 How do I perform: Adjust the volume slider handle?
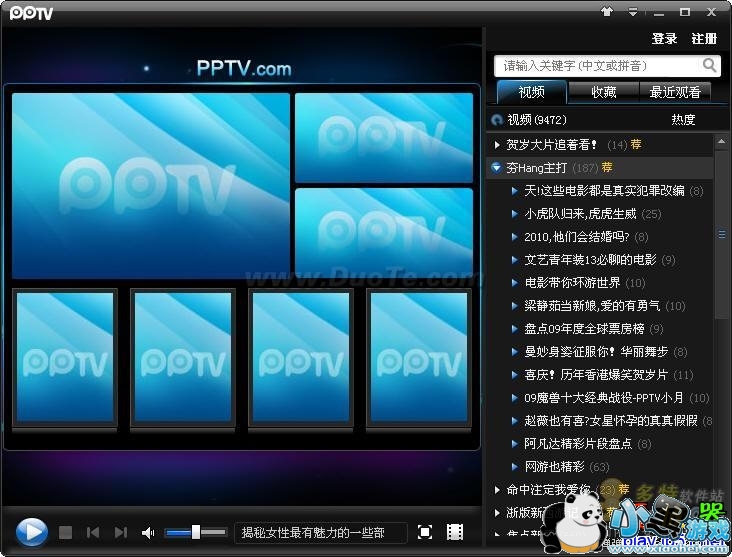tap(196, 532)
